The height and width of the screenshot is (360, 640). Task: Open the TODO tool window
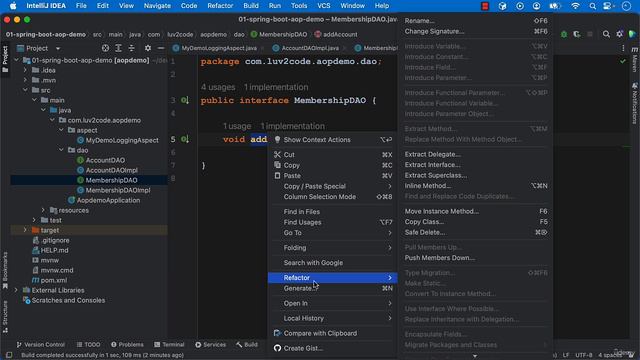tap(88, 344)
